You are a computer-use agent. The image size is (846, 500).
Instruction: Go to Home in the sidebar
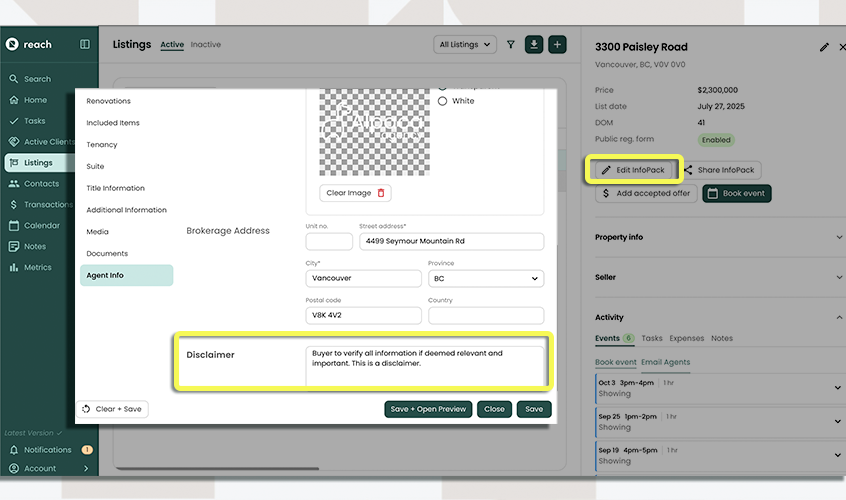pos(35,100)
